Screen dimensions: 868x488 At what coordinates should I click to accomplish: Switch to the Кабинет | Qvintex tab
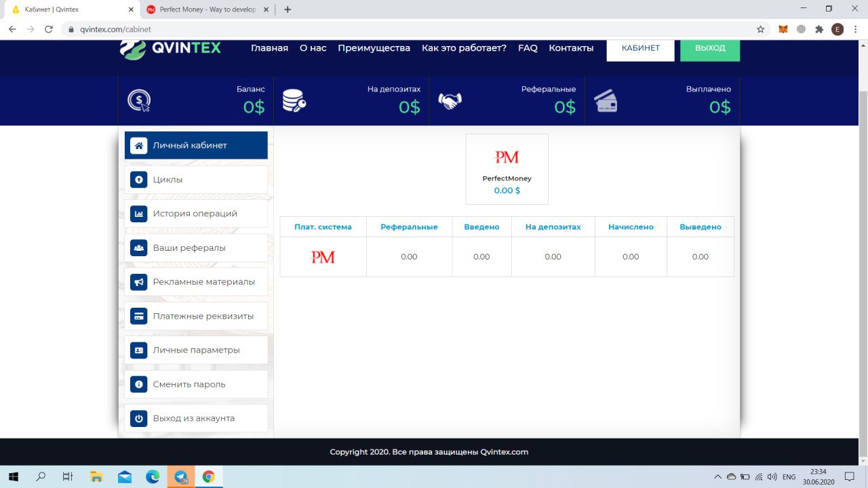pos(71,9)
